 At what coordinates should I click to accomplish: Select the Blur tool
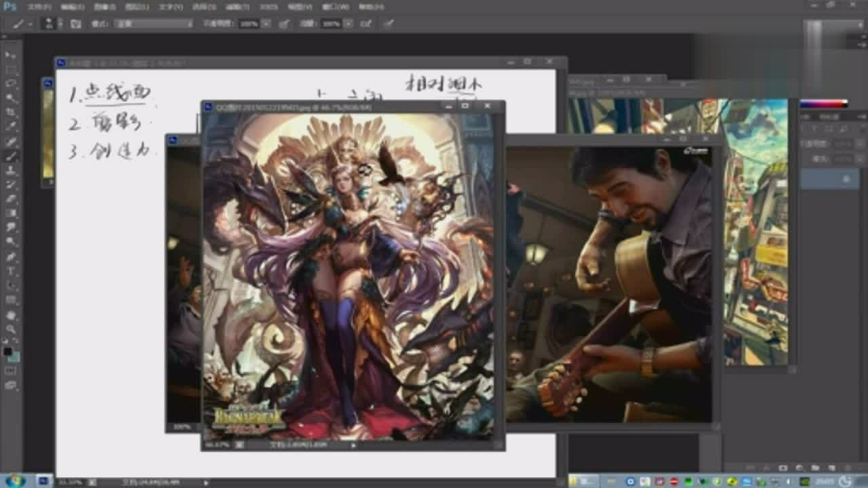click(x=11, y=227)
